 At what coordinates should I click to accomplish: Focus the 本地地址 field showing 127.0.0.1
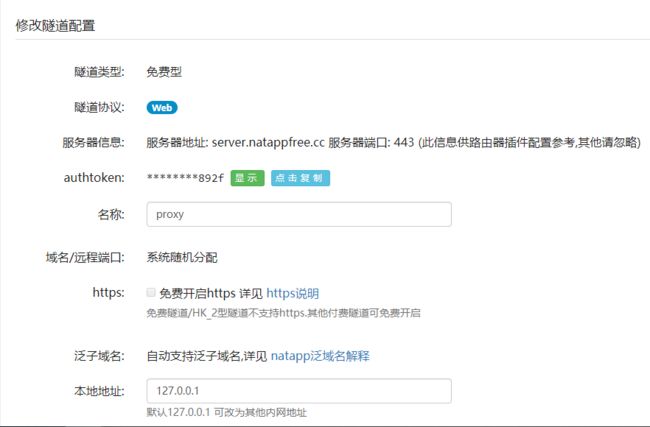click(x=299, y=391)
